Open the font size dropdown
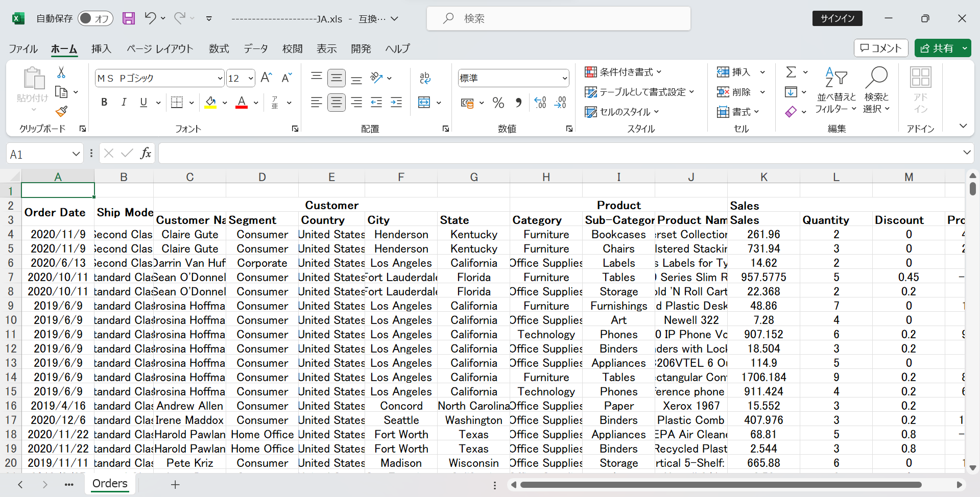Image resolution: width=980 pixels, height=497 pixels. [x=251, y=78]
